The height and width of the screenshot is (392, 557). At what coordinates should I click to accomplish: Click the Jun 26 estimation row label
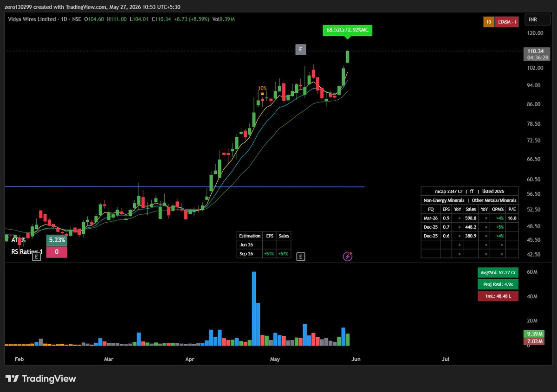246,244
